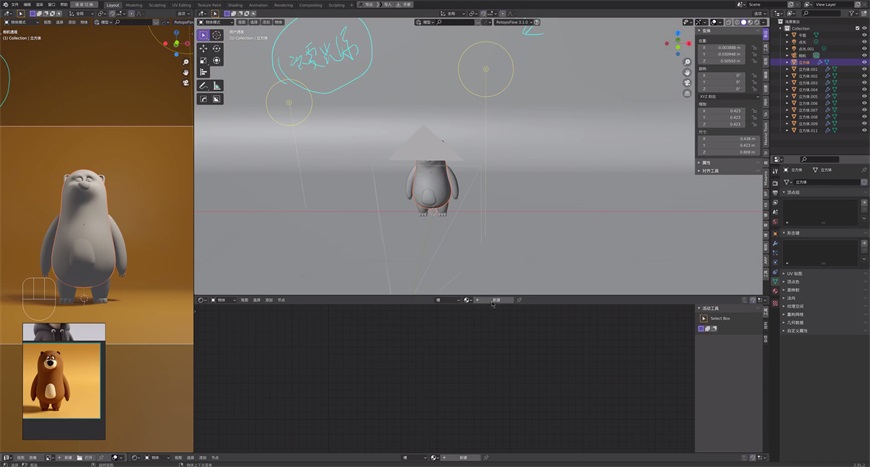Add a new workspace with plus button
The width and height of the screenshot is (870, 467).
click(351, 5)
